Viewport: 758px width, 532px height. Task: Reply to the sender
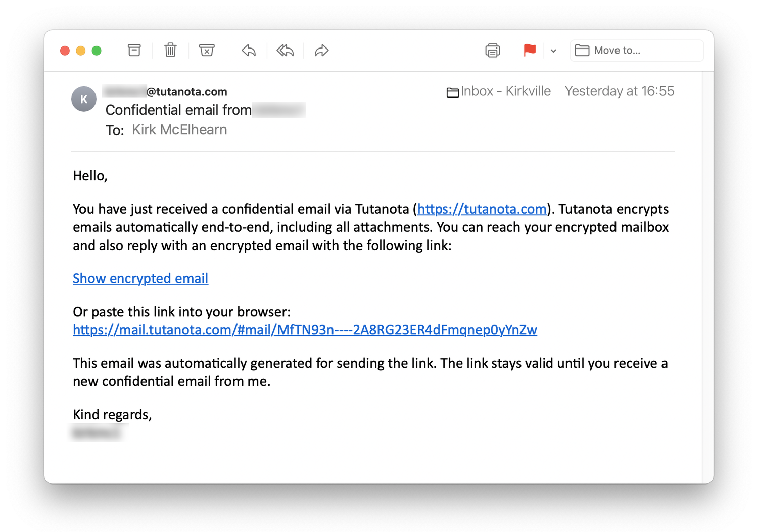[x=249, y=50]
